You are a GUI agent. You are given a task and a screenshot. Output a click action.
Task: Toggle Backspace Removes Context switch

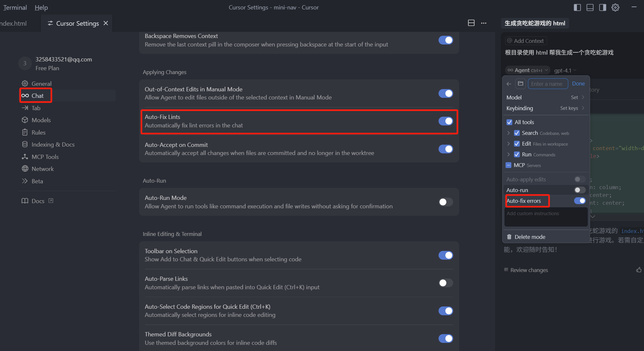(446, 40)
